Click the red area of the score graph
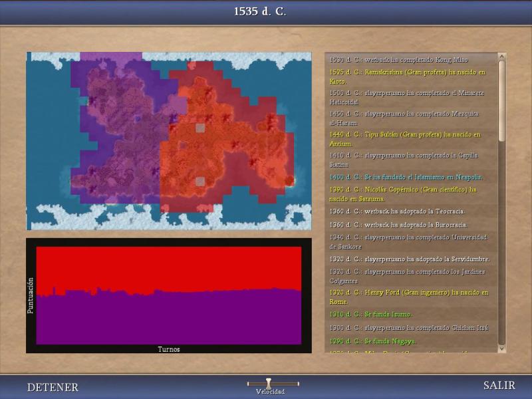Image resolution: width=532 pixels, height=399 pixels. click(x=166, y=266)
